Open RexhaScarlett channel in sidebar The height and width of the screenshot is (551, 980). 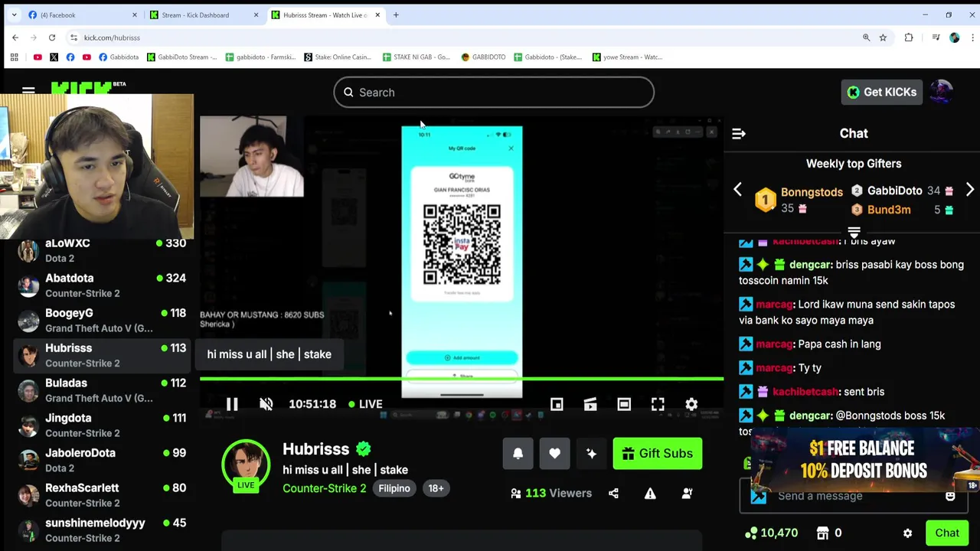[101, 495]
